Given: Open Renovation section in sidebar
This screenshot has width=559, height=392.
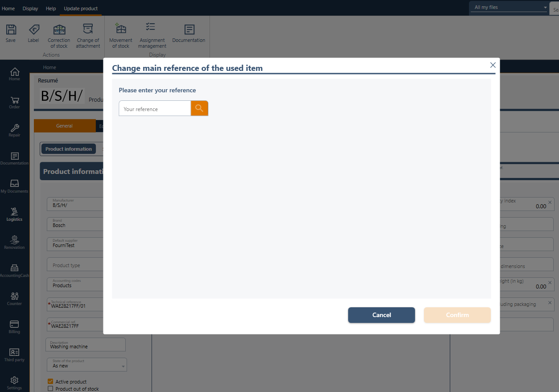Looking at the screenshot, I should pos(14,243).
